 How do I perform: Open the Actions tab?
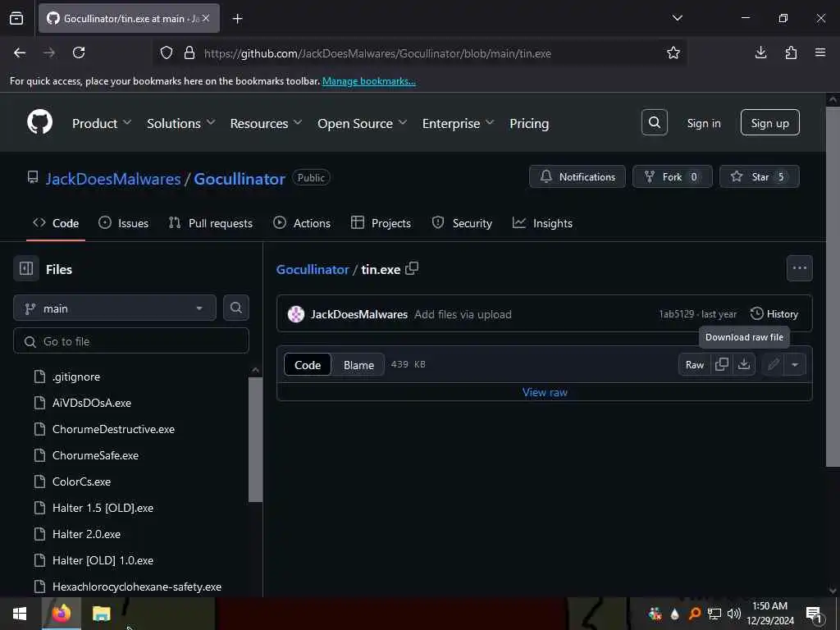(302, 223)
